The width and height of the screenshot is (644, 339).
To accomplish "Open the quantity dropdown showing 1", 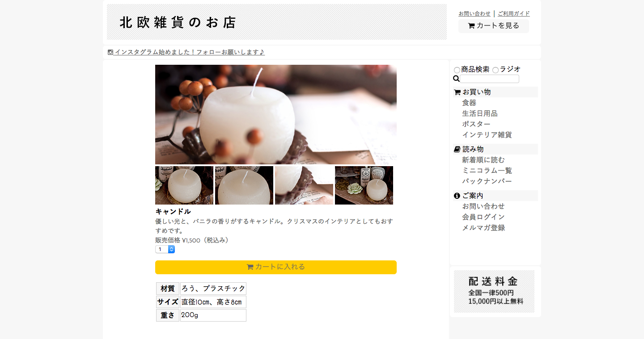I will tap(165, 249).
